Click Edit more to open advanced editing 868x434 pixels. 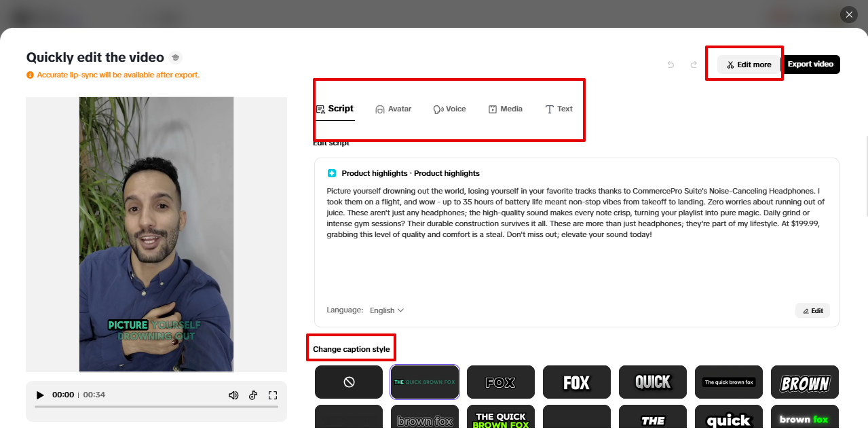pyautogui.click(x=748, y=64)
